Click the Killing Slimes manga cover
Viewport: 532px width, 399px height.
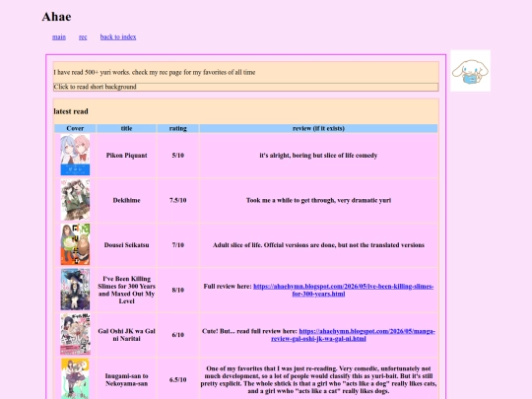click(x=75, y=290)
